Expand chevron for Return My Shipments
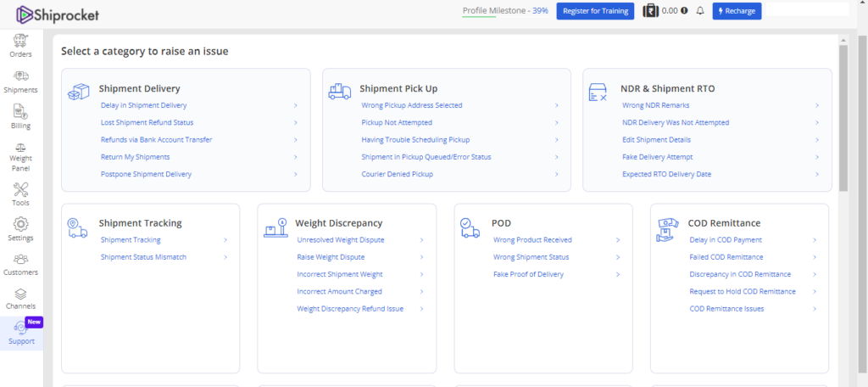The height and width of the screenshot is (387, 868). pos(296,157)
